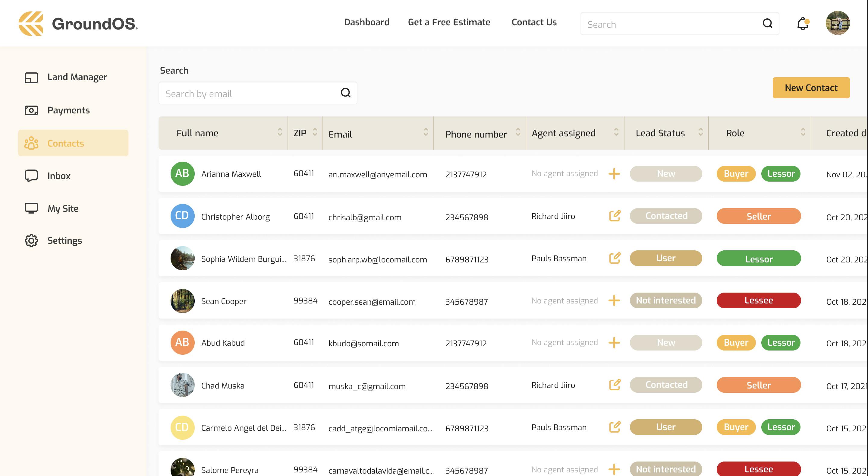The height and width of the screenshot is (476, 868).
Task: Sort by Agent assigned column
Action: coord(616,132)
